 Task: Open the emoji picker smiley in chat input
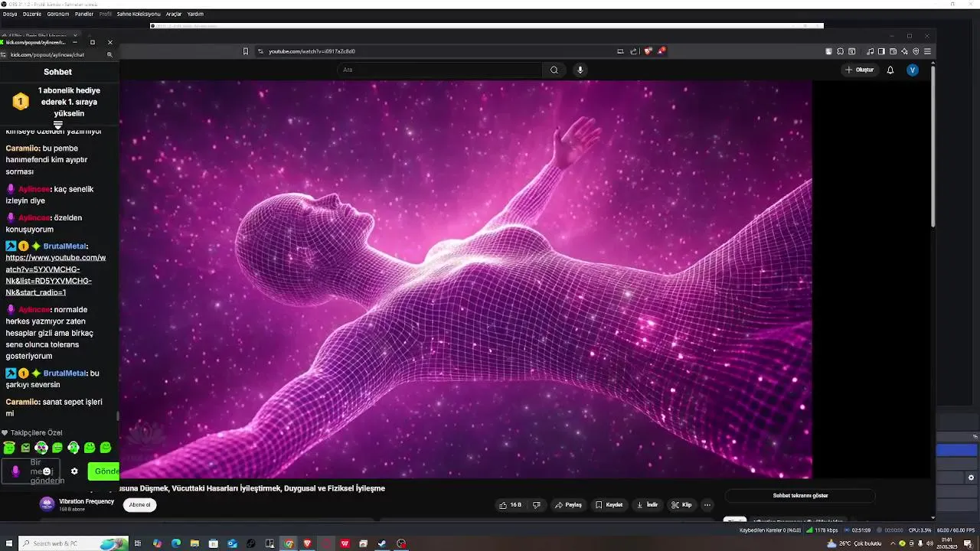(x=47, y=471)
